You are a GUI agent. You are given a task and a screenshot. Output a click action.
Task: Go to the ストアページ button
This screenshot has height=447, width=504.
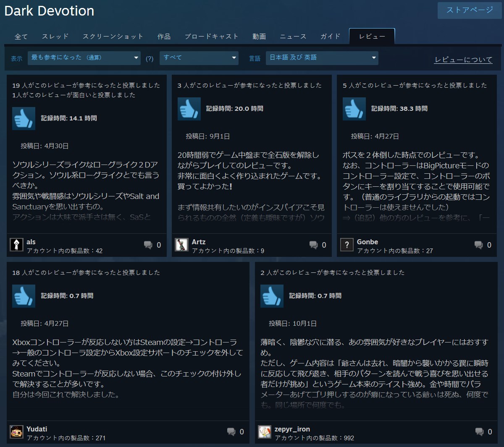470,10
